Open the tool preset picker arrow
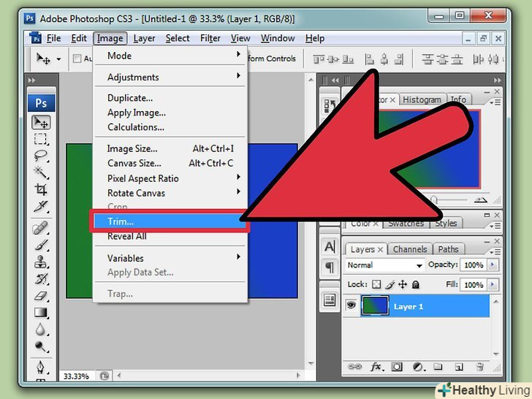 click(x=58, y=59)
